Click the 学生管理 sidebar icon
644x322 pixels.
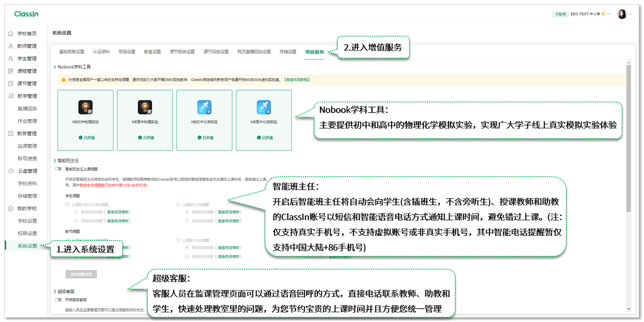(x=11, y=59)
